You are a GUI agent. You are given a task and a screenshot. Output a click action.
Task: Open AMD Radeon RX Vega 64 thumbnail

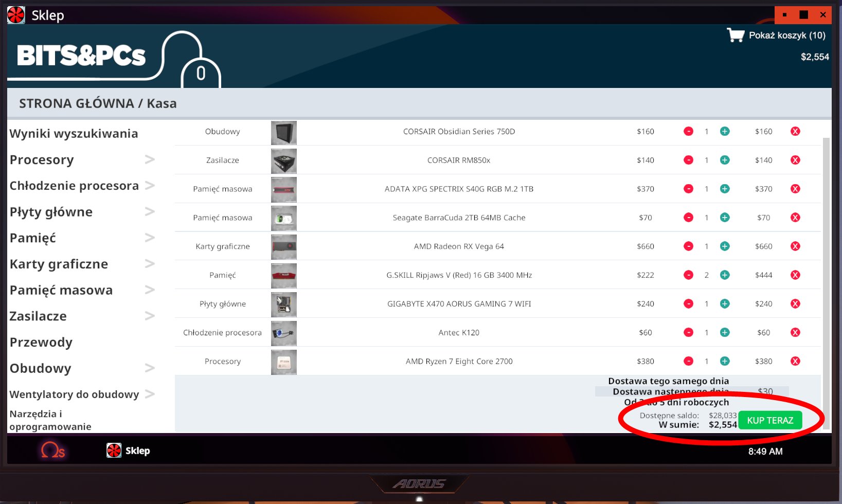point(284,247)
